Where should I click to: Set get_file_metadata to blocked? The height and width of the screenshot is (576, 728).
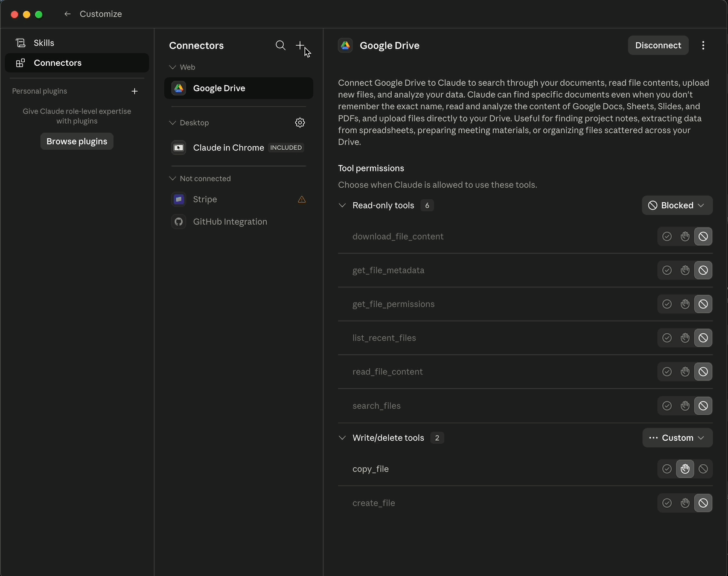703,270
